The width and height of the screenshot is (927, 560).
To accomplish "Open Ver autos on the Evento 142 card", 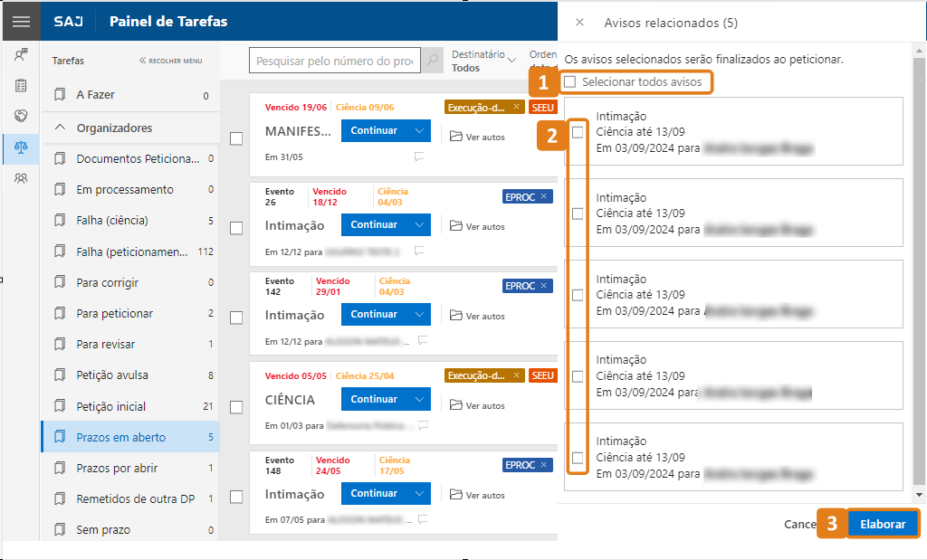I will tap(478, 316).
